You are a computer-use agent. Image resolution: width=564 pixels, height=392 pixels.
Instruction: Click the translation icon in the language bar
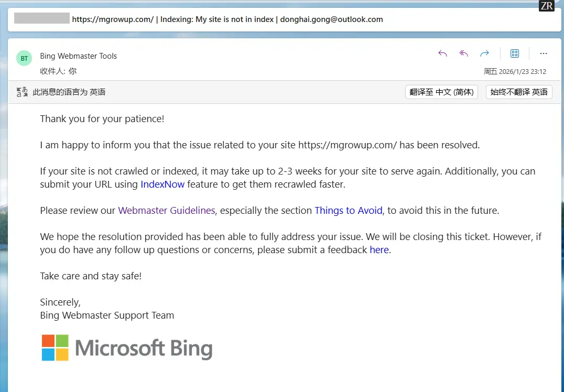22,92
